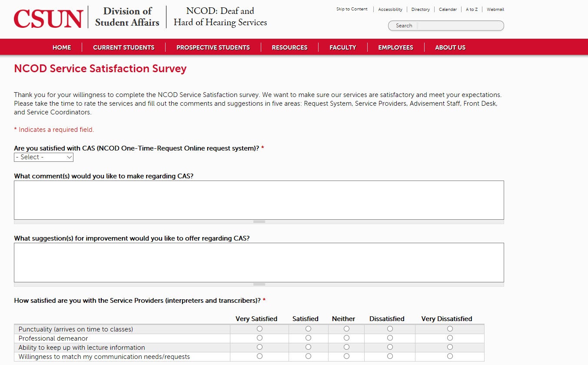Open Division of Student Affairs link
The width and height of the screenshot is (588, 365).
pos(127,17)
